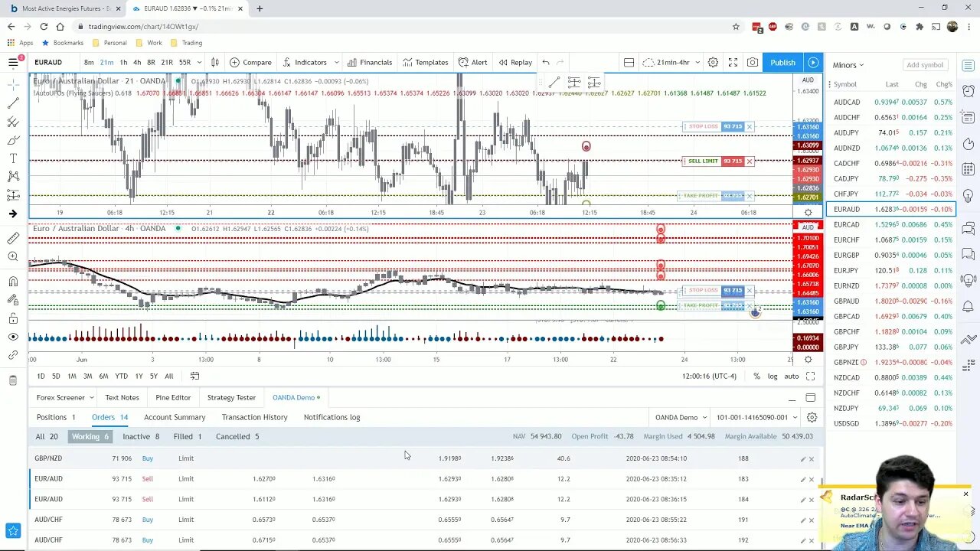Image resolution: width=980 pixels, height=551 pixels.
Task: Undo the last chart action
Action: click(546, 62)
